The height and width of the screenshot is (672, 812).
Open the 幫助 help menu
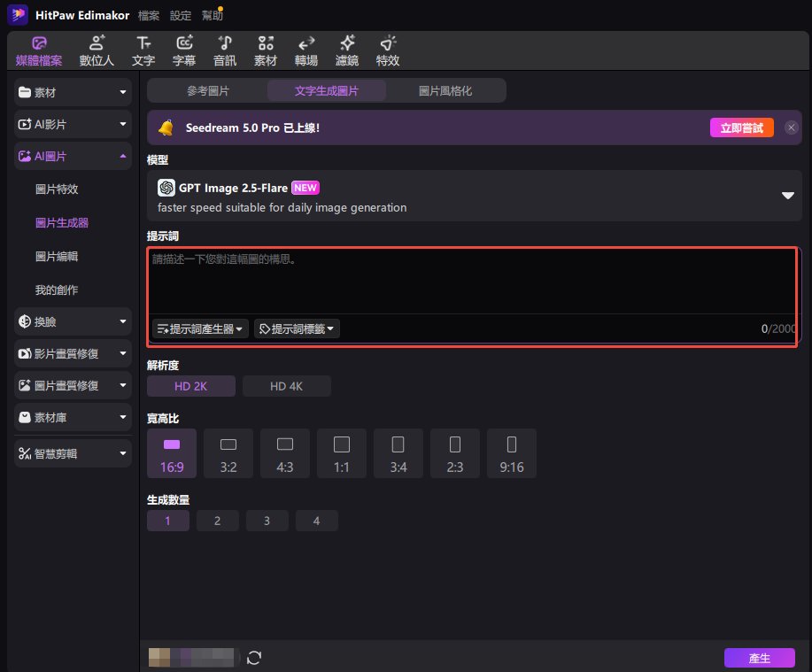tap(213, 16)
